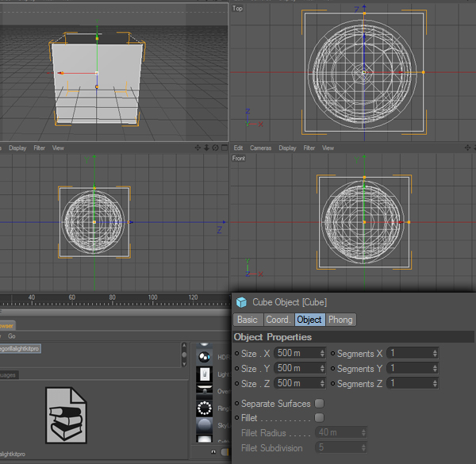Viewport: 476px width, 464px height.
Task: Click the scroll down arrow in browser tree
Action: [x=184, y=363]
